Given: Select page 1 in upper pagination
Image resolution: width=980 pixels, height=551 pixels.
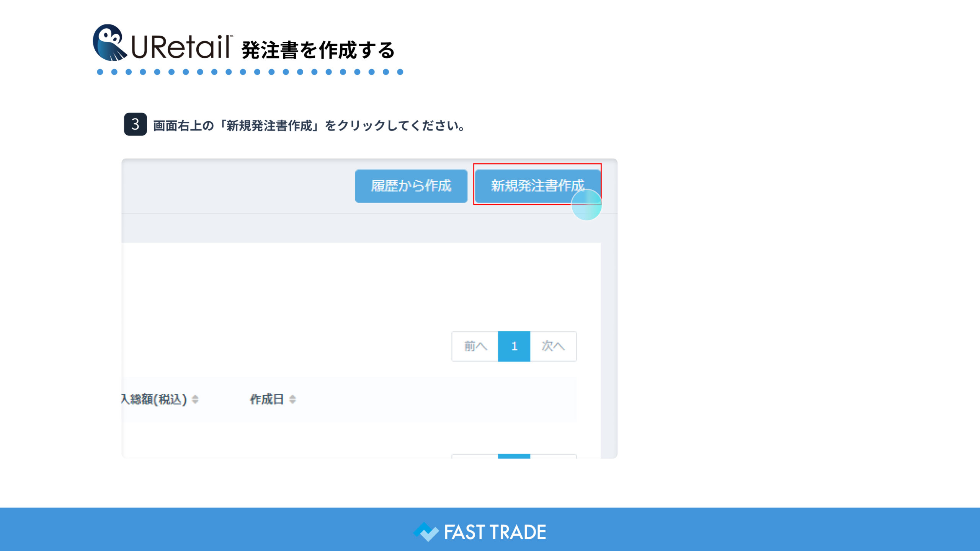Looking at the screenshot, I should click(x=514, y=346).
